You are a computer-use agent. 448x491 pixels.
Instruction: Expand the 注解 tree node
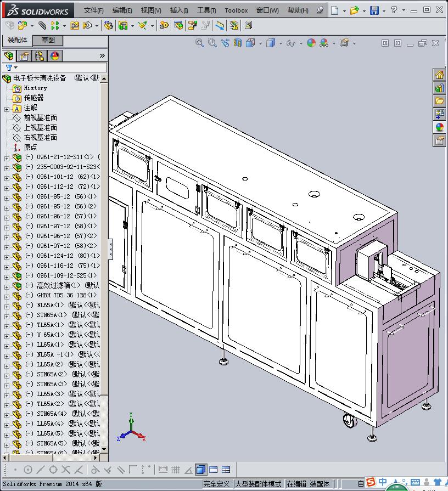point(7,109)
